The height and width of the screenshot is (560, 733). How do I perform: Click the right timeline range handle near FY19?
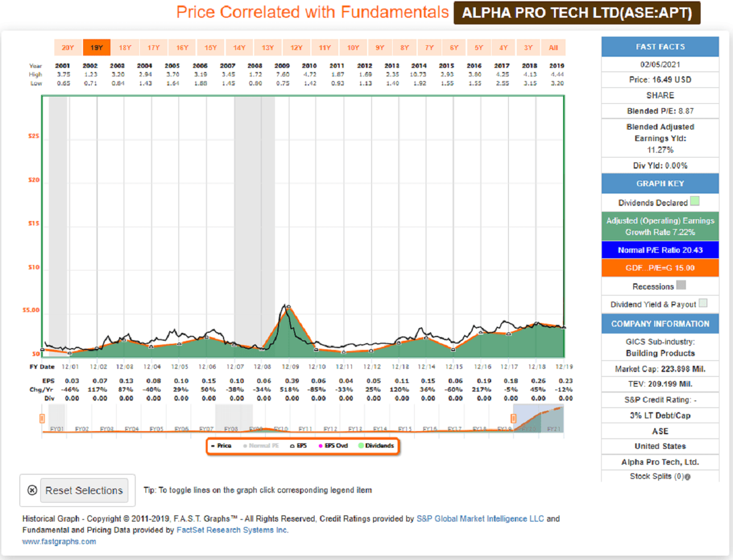pyautogui.click(x=514, y=418)
